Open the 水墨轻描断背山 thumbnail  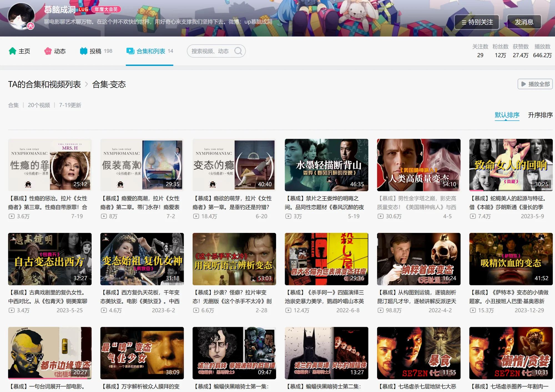[326, 165]
